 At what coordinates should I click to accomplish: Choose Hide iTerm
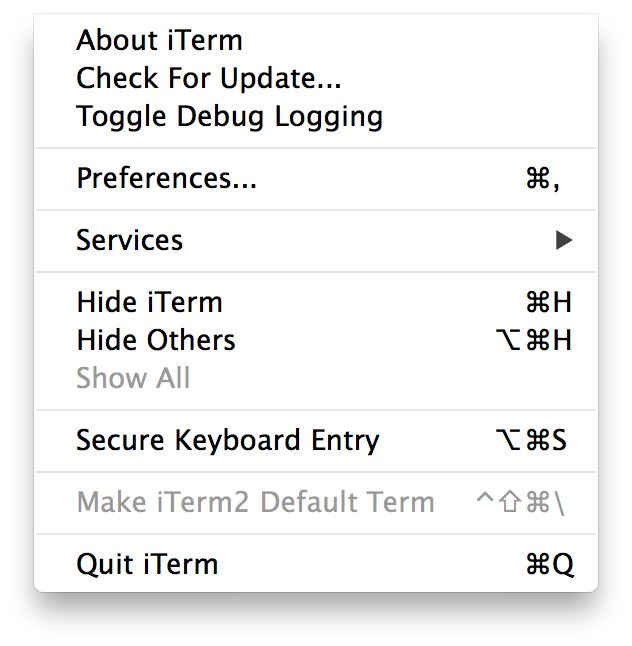[149, 303]
